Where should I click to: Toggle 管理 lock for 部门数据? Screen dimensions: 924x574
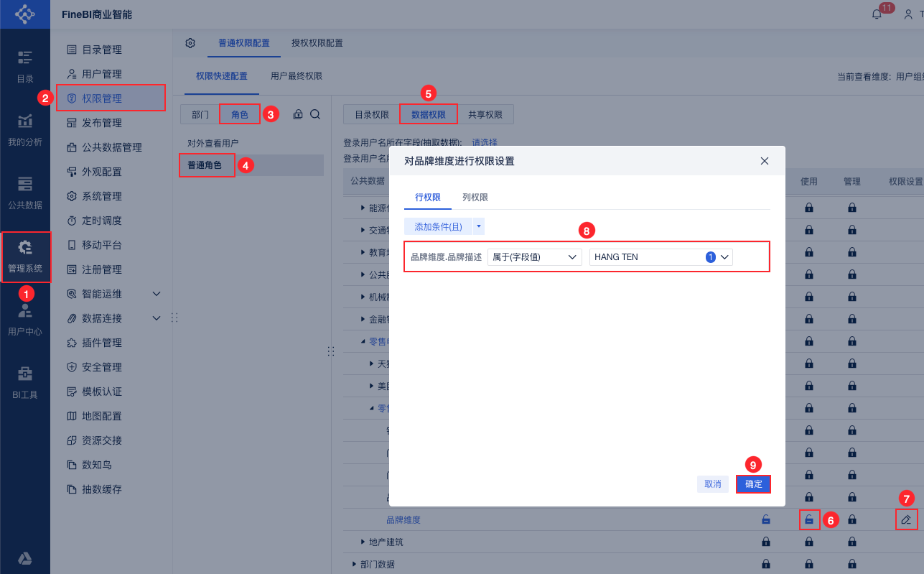852,564
